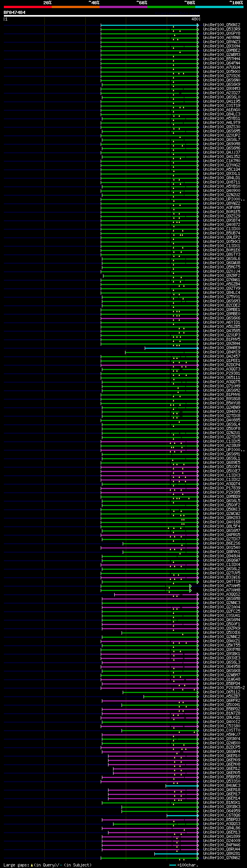Click the green ~80% legend bar
This screenshot has width=247, height=868.
(171, 7)
